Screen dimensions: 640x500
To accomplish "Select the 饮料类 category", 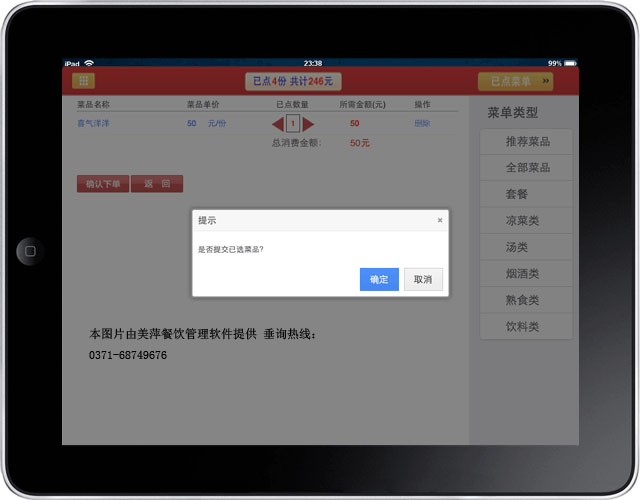I will tap(527, 327).
